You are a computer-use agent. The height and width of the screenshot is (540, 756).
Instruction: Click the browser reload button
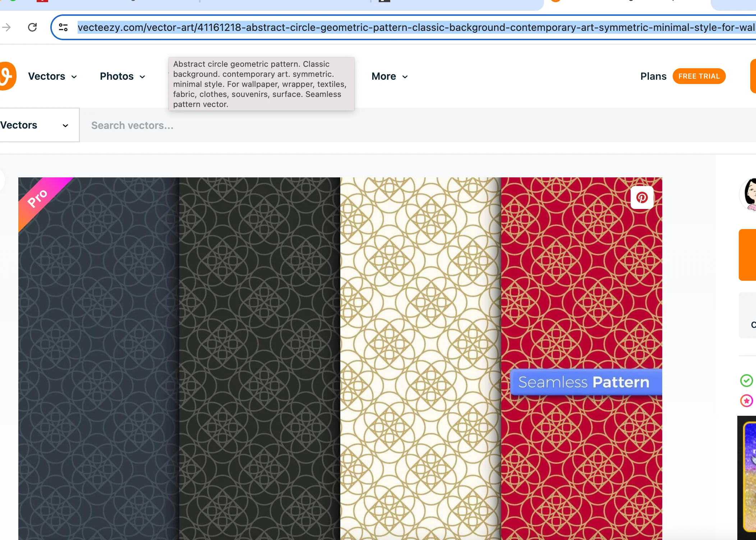32,27
